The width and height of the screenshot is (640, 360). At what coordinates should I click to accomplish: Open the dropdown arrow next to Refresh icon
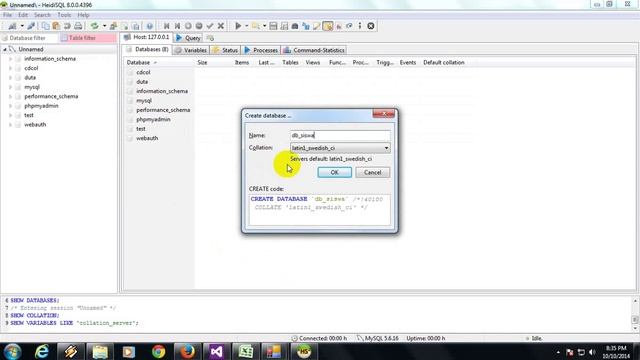pos(104,26)
